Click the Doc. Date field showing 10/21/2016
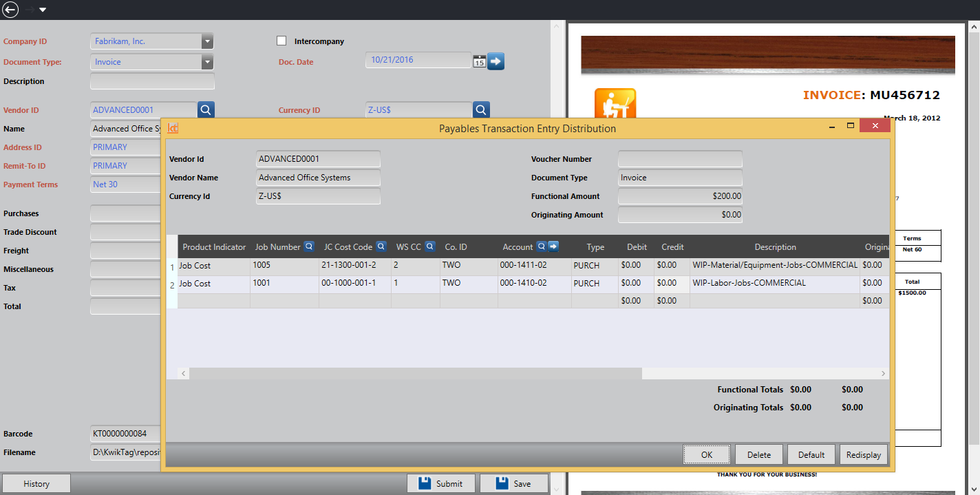The height and width of the screenshot is (495, 980). [x=418, y=60]
